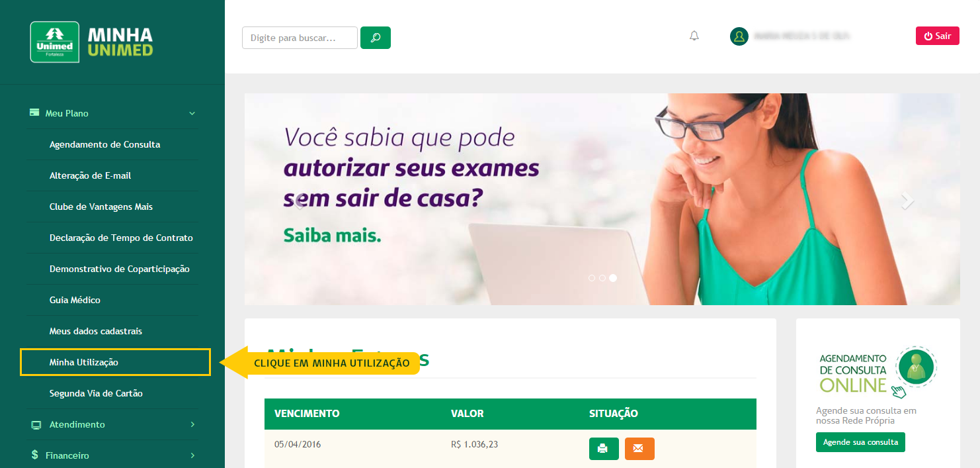This screenshot has height=468, width=980.
Task: Click the user profile avatar icon
Action: tap(739, 36)
